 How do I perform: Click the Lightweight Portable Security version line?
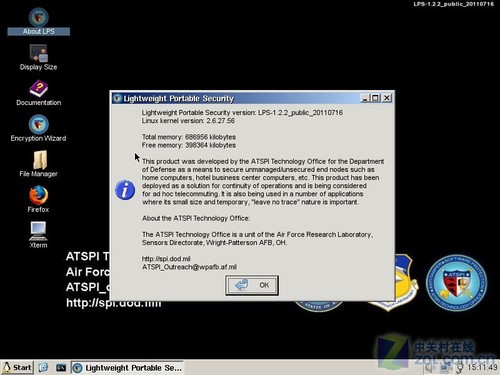(x=242, y=113)
